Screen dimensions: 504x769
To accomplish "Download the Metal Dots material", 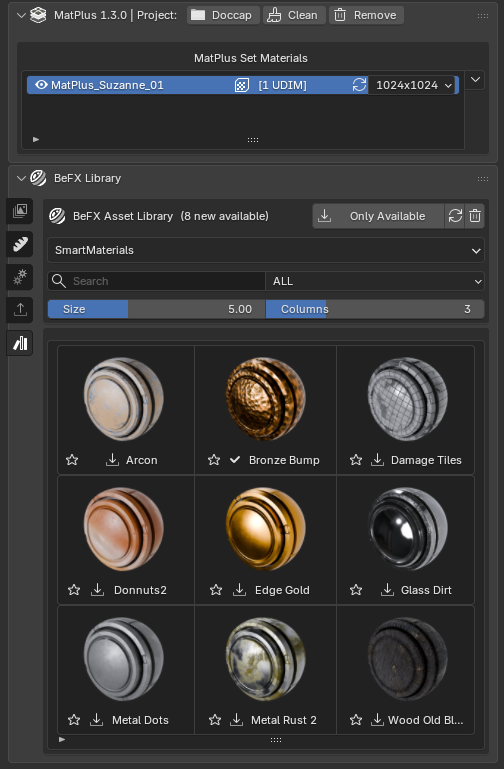I will coord(97,719).
